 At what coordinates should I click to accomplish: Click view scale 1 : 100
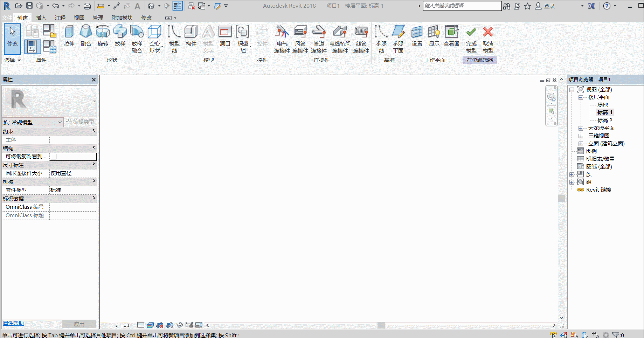119,325
